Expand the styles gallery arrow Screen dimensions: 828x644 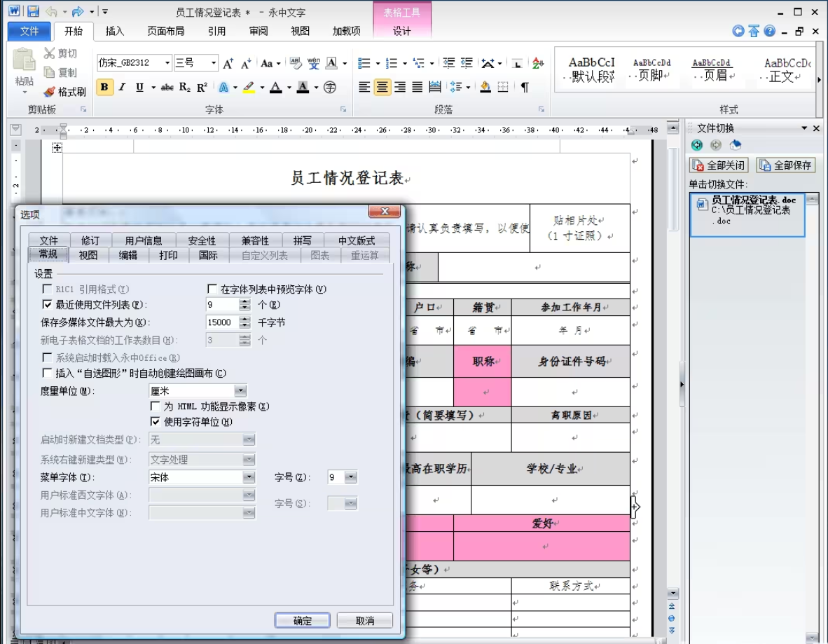[x=818, y=80]
